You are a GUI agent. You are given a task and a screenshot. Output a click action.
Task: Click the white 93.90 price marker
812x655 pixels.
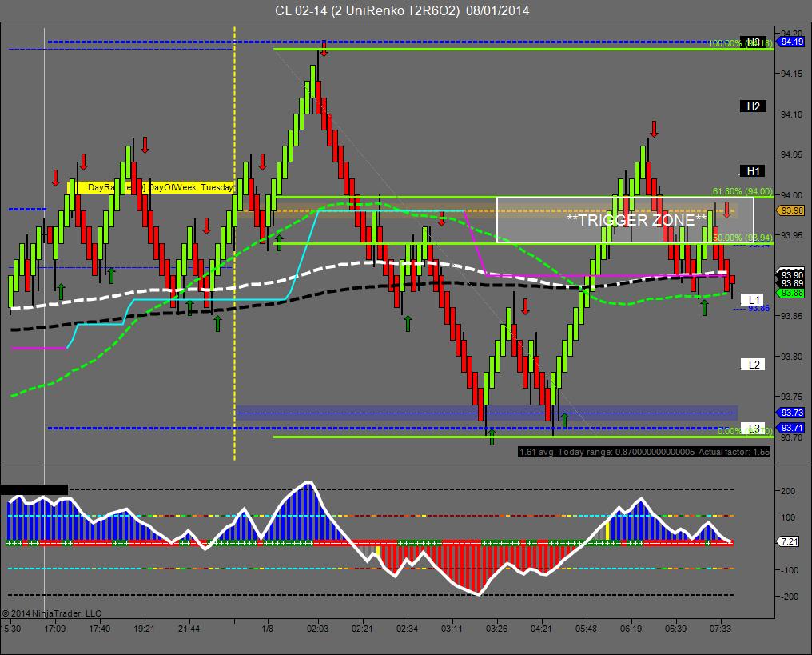tap(791, 274)
